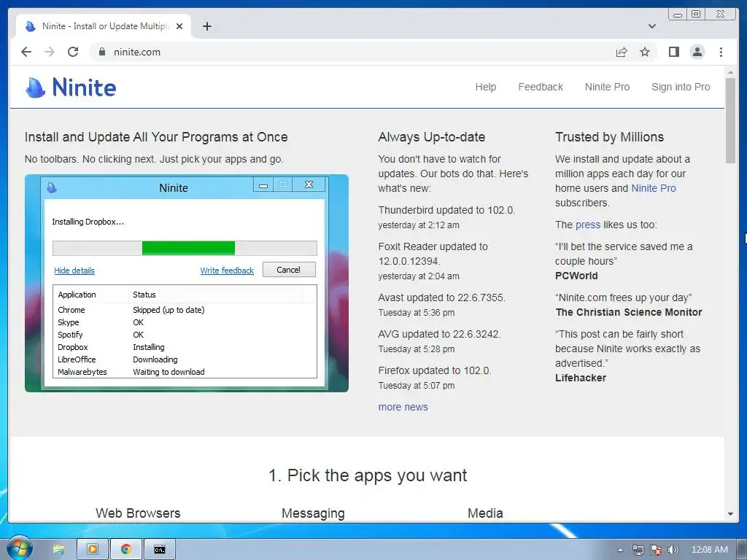
Task: Click the Ninite logo
Action: coord(71,87)
